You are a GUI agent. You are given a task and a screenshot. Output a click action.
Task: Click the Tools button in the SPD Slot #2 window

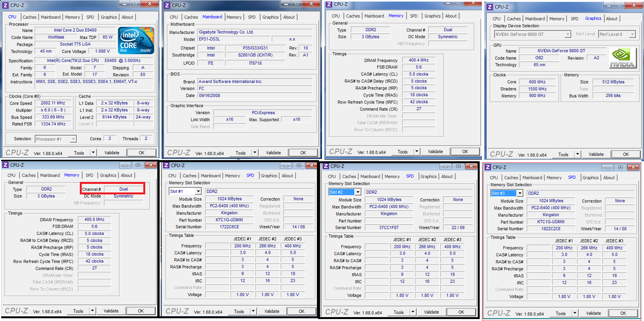pyautogui.click(x=399, y=312)
